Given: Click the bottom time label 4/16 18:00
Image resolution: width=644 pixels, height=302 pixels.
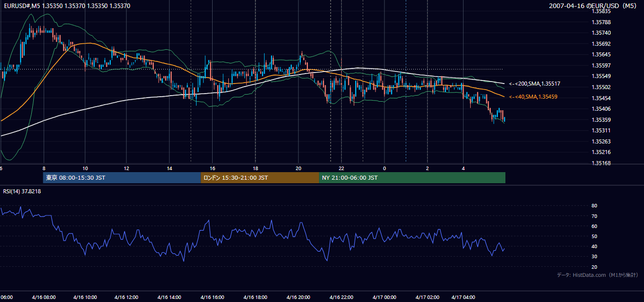Looking at the screenshot, I should (x=254, y=297).
